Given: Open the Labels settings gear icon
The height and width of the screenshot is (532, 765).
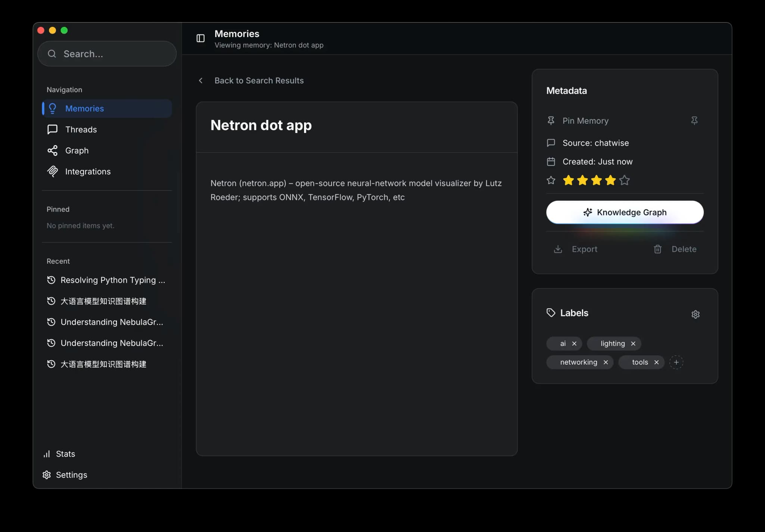Looking at the screenshot, I should 695,314.
